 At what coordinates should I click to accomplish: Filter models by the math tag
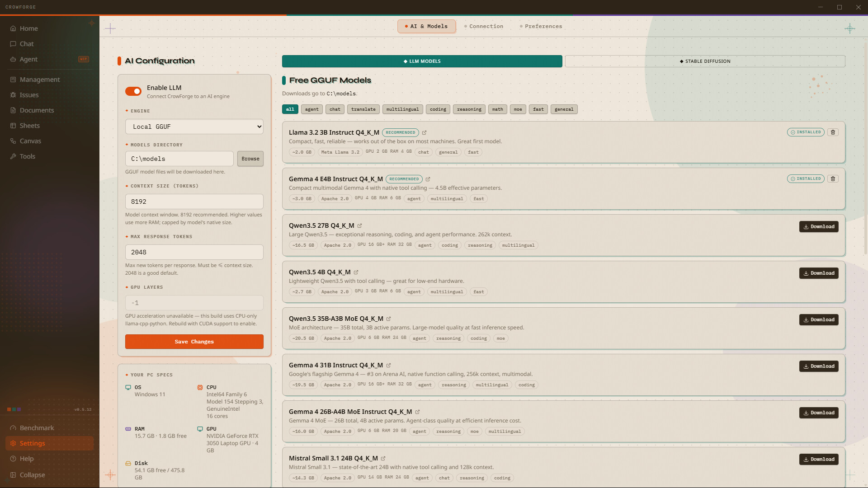[498, 109]
